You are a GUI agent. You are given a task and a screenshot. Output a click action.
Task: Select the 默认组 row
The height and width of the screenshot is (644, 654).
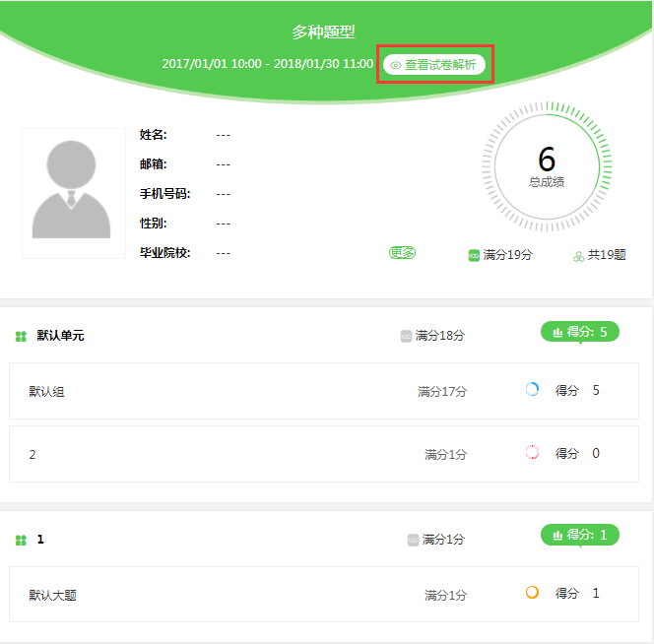click(324, 391)
